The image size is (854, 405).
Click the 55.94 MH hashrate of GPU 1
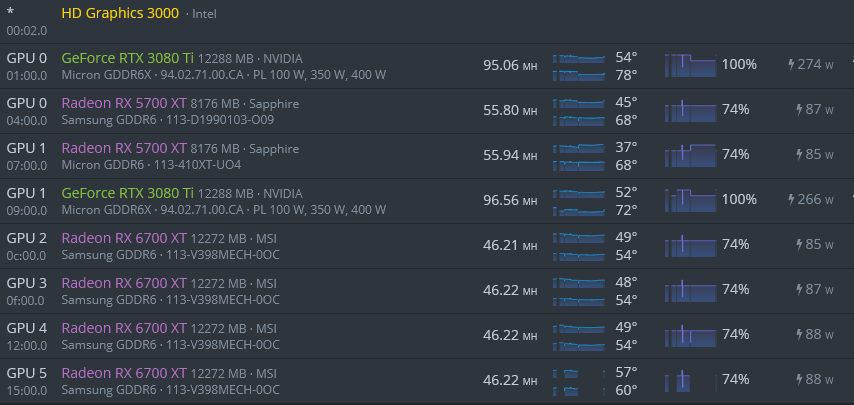[510, 155]
